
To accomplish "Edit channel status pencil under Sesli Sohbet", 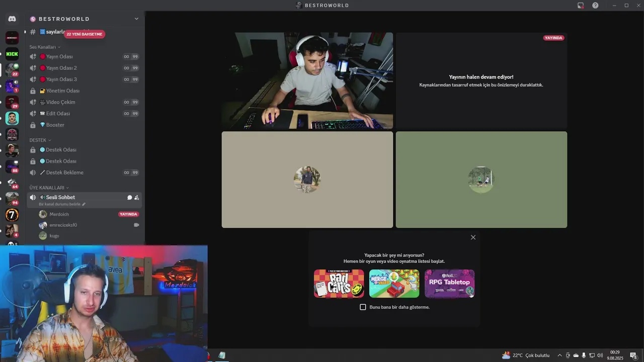I will pyautogui.click(x=84, y=204).
